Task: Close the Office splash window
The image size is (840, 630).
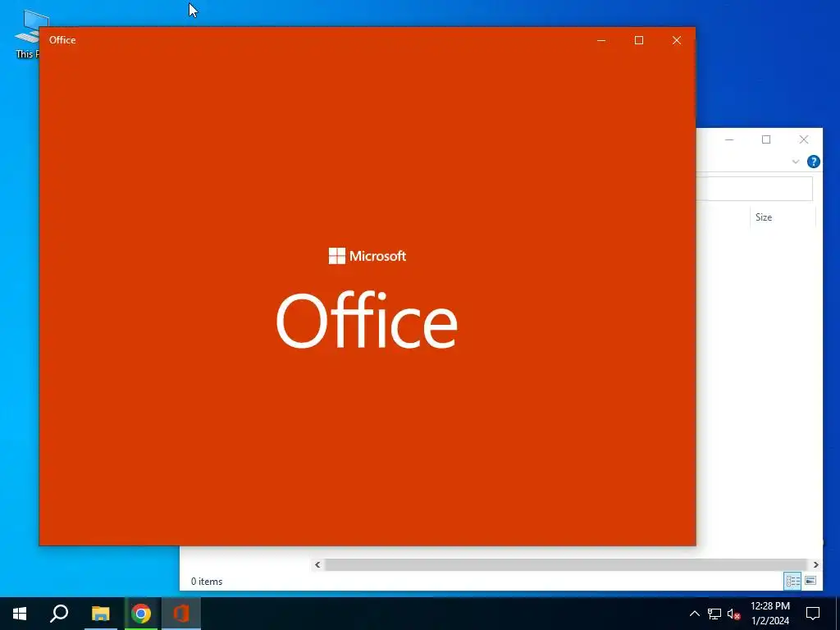Action: pos(677,40)
